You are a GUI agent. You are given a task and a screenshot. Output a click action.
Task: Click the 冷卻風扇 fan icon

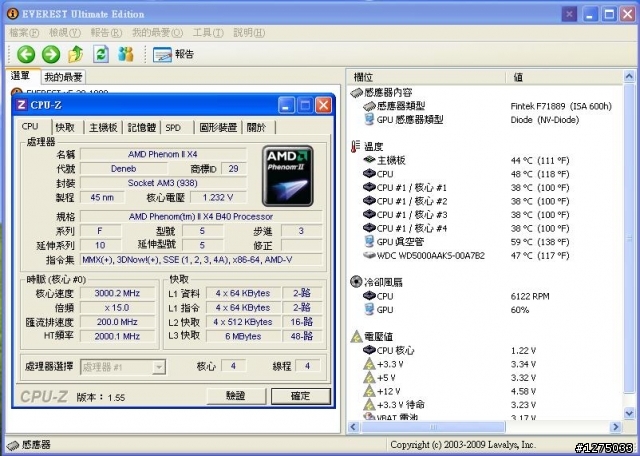356,282
